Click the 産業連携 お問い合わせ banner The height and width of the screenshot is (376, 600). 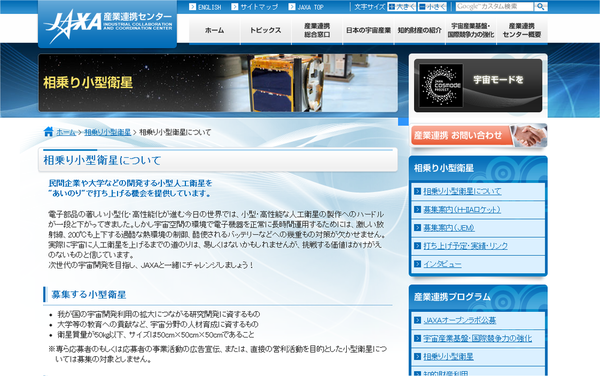[x=479, y=135]
